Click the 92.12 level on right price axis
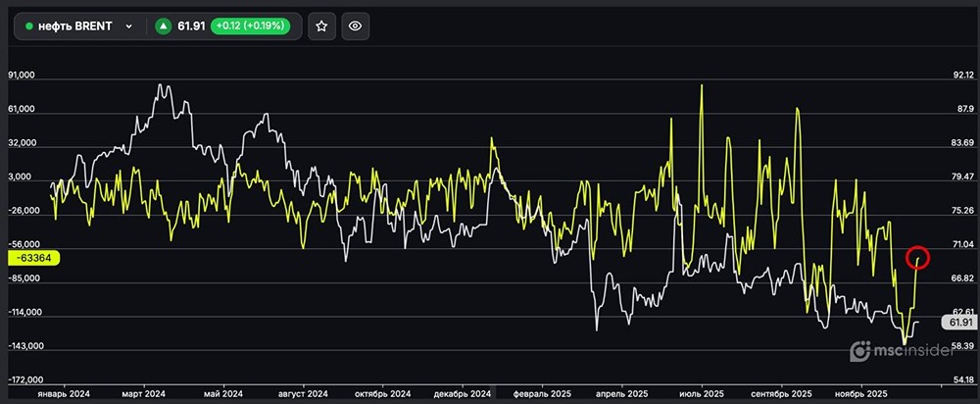The image size is (980, 404). click(962, 76)
